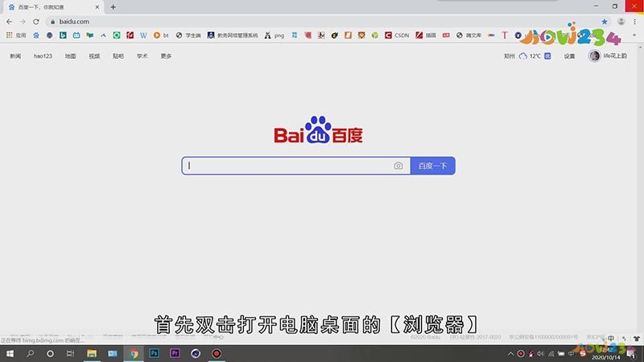Open the red T bookmark icon
This screenshot has width=644, height=362.
click(505, 35)
